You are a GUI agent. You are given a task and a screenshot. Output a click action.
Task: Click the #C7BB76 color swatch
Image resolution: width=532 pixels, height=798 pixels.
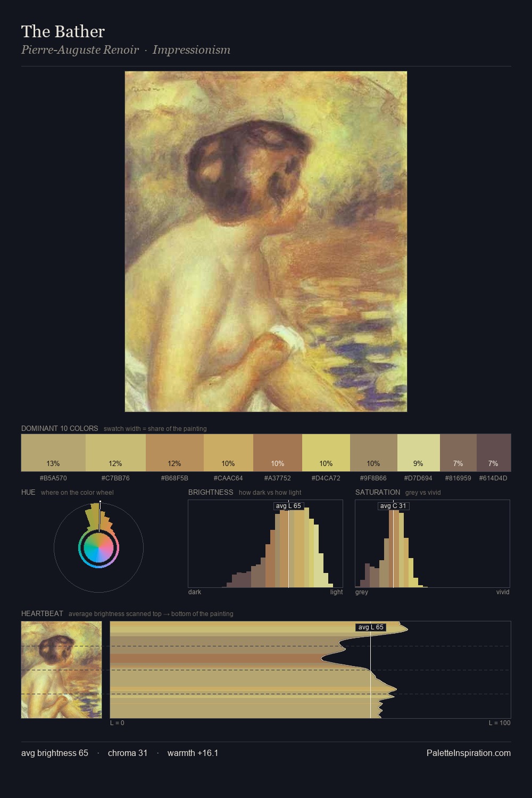click(x=115, y=453)
